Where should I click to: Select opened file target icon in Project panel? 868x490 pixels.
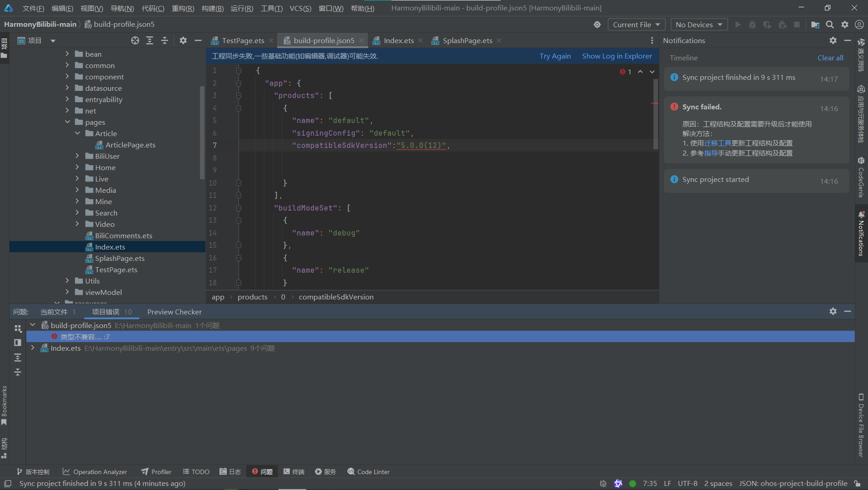135,40
